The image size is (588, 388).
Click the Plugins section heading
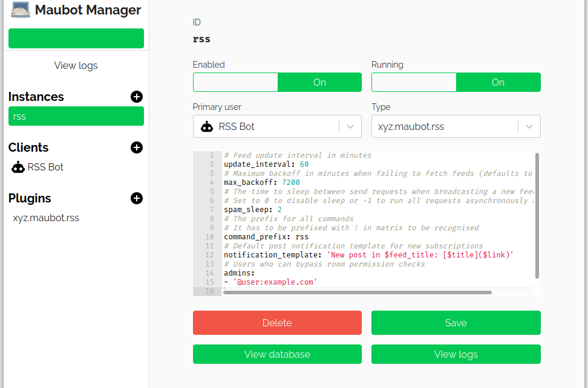pos(30,198)
